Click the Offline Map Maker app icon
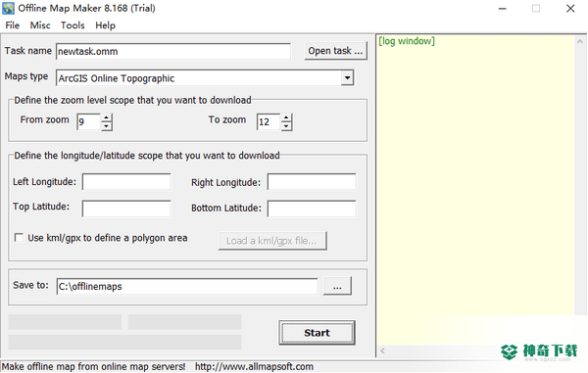Viewport: 588px width, 373px height. [x=8, y=8]
